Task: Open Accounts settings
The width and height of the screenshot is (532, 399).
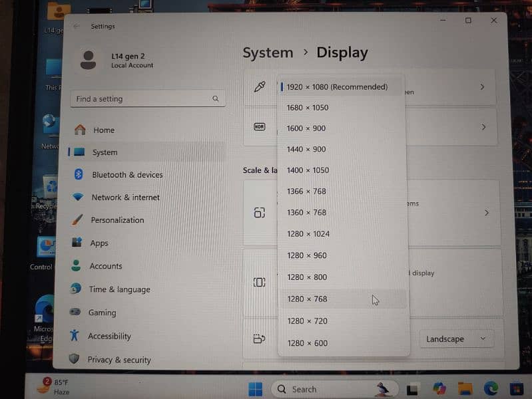Action: (x=106, y=266)
